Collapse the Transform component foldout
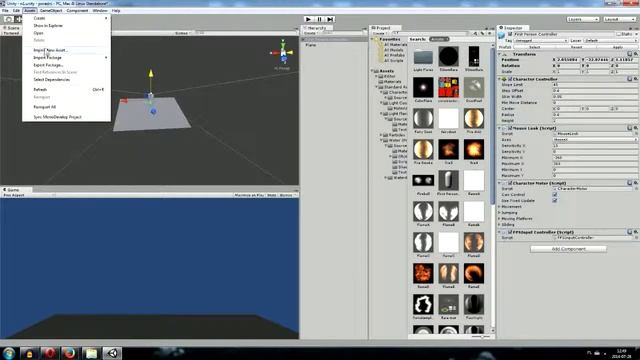 500,54
